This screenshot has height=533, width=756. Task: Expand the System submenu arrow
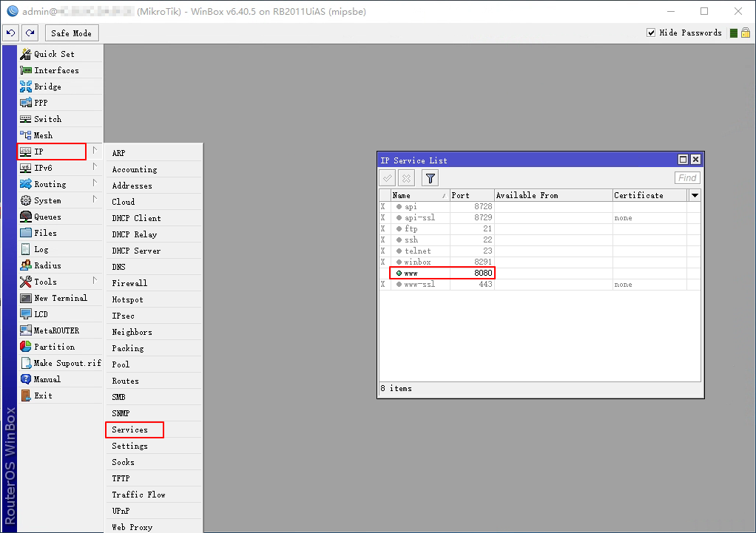pos(95,200)
